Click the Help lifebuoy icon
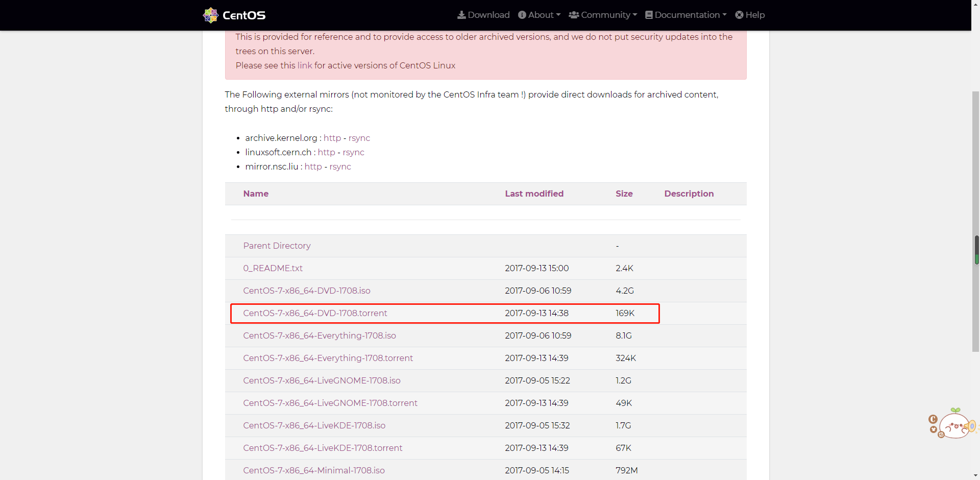Screen dimensions: 980x480 pos(739,15)
